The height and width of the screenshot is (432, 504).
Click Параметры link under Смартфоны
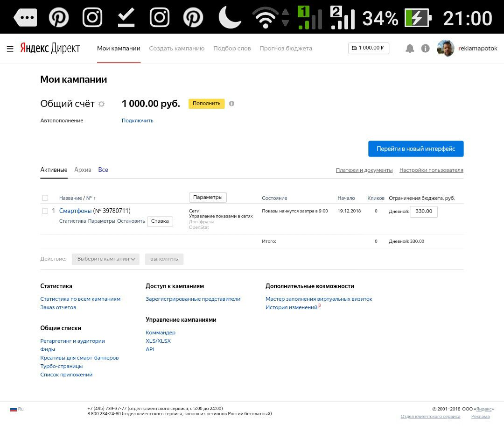click(101, 221)
